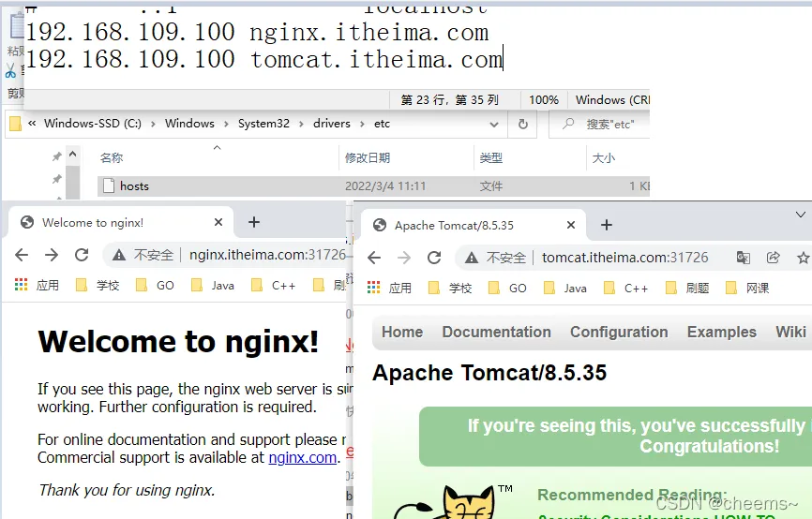Open Home in Tomcat navigation bar
The image size is (812, 519).
pyautogui.click(x=402, y=333)
